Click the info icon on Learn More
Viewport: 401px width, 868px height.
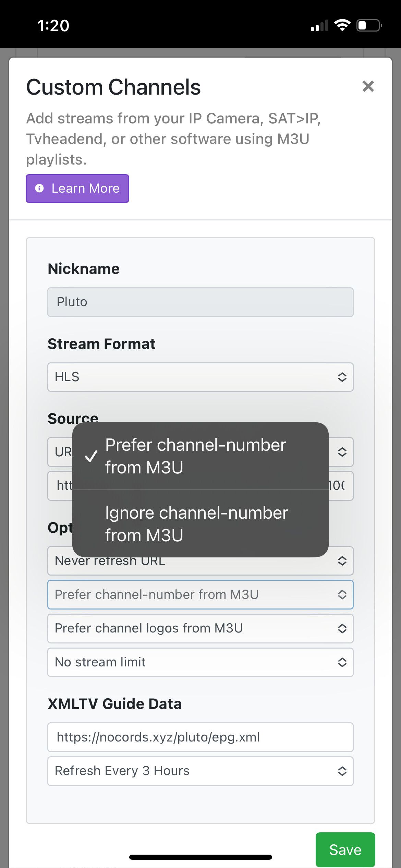pos(39,188)
